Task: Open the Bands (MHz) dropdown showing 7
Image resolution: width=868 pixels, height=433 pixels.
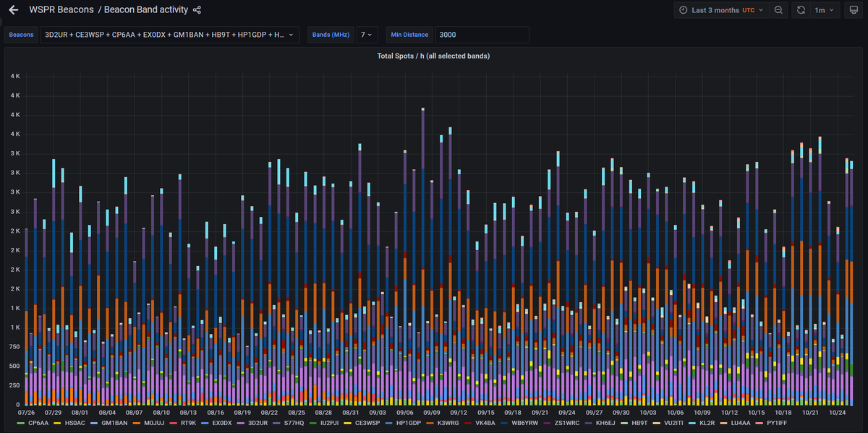Action: coord(367,35)
